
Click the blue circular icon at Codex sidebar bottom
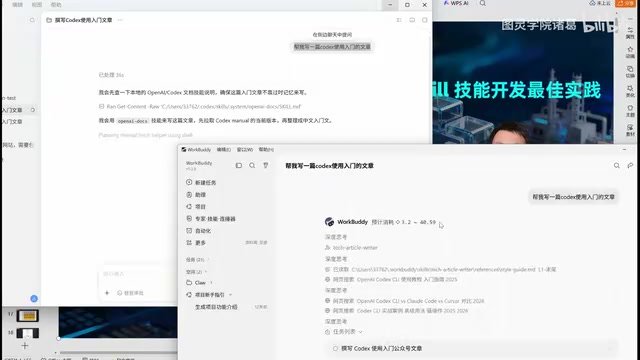[34, 299]
